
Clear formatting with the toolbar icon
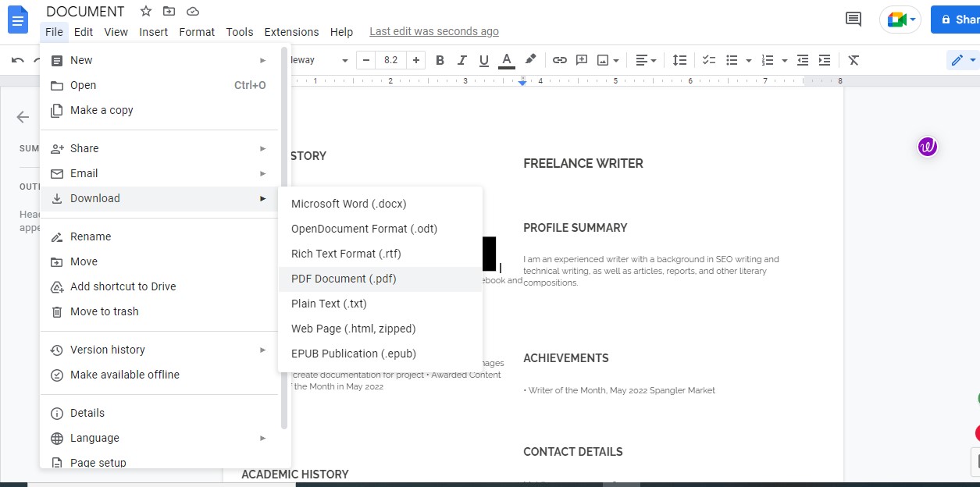853,59
